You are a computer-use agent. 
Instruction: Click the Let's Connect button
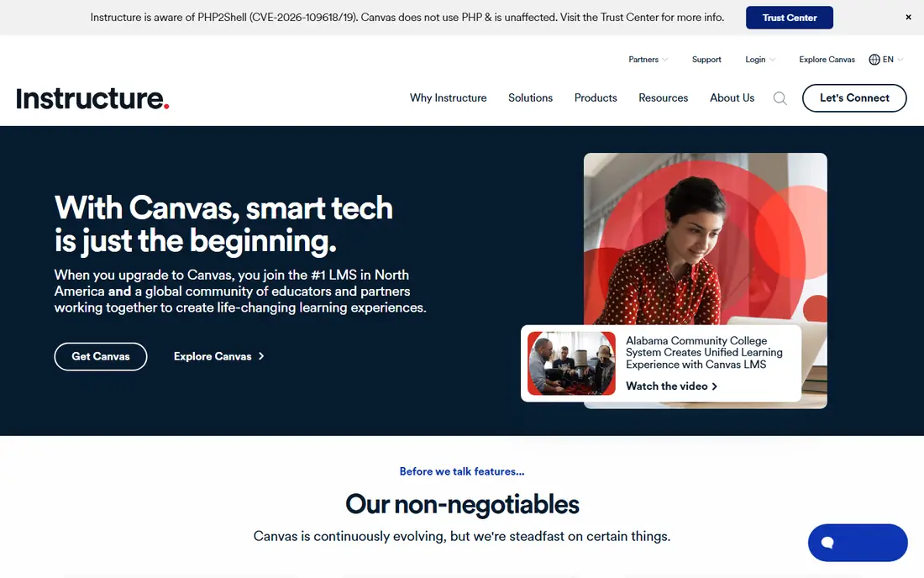click(x=854, y=97)
